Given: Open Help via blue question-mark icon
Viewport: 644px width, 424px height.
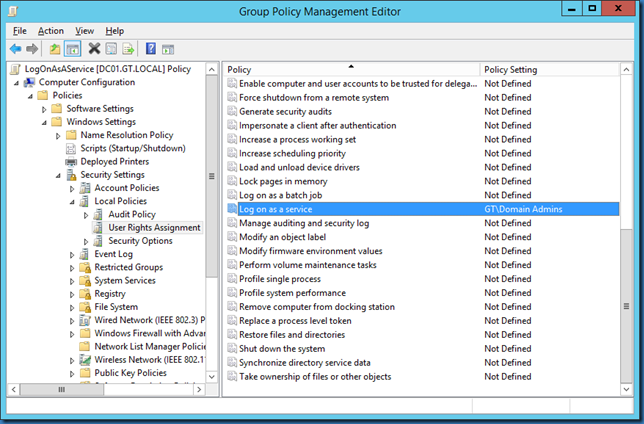Looking at the screenshot, I should pos(151,48).
